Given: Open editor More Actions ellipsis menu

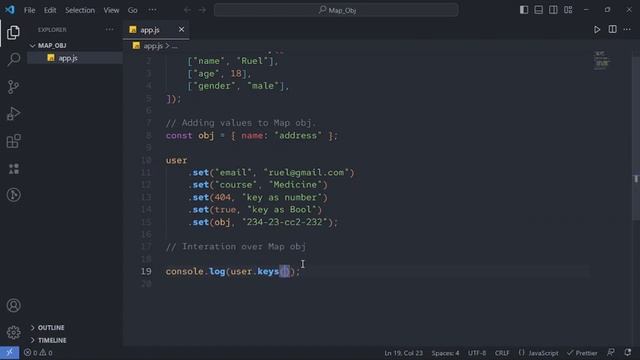Looking at the screenshot, I should point(627,29).
